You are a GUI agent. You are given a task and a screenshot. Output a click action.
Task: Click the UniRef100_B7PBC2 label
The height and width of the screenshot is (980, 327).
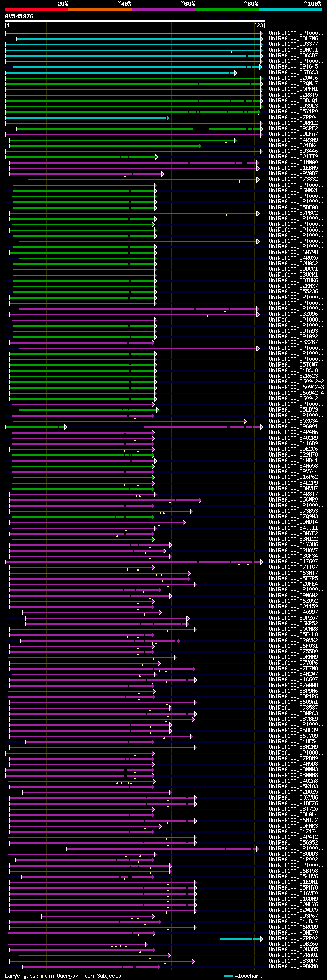tap(293, 213)
